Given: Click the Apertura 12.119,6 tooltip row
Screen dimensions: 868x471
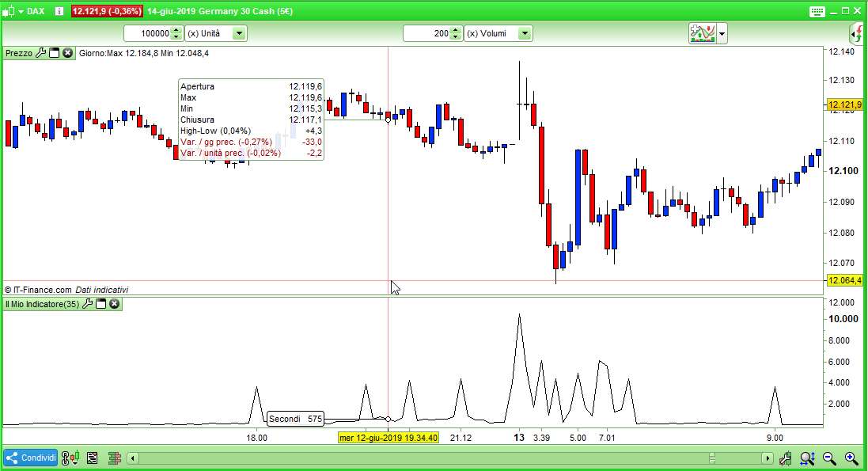Looking at the screenshot, I should [251, 86].
